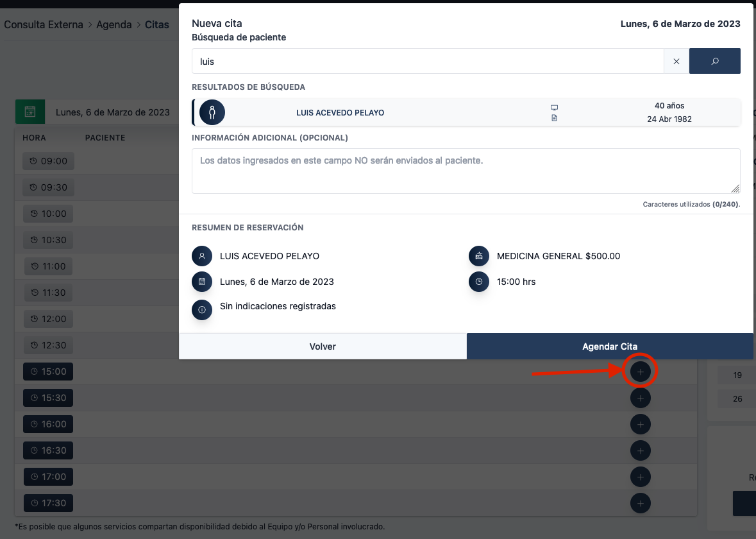Pick day 19 in the calendar
This screenshot has height=539, width=756.
tap(737, 375)
